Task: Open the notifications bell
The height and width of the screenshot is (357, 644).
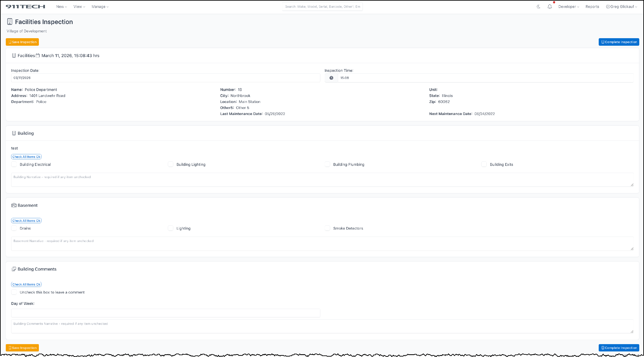Action: pyautogui.click(x=550, y=7)
